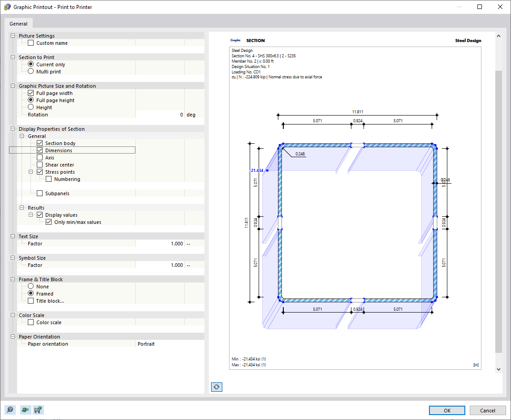Open the Help dialog via question mark icon

[9, 410]
